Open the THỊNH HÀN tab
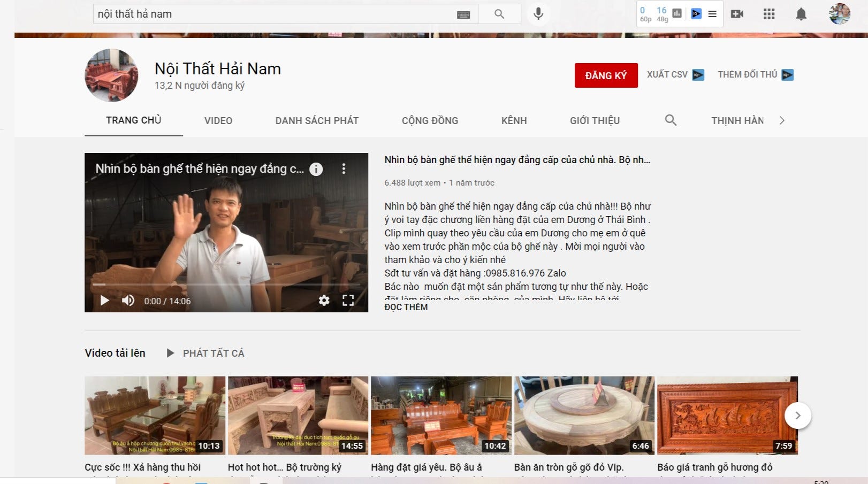868x484 pixels. [737, 121]
